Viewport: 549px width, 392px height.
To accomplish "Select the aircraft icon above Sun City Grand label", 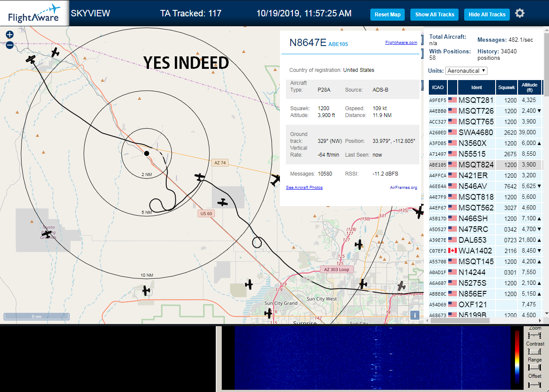I will pos(249,284).
